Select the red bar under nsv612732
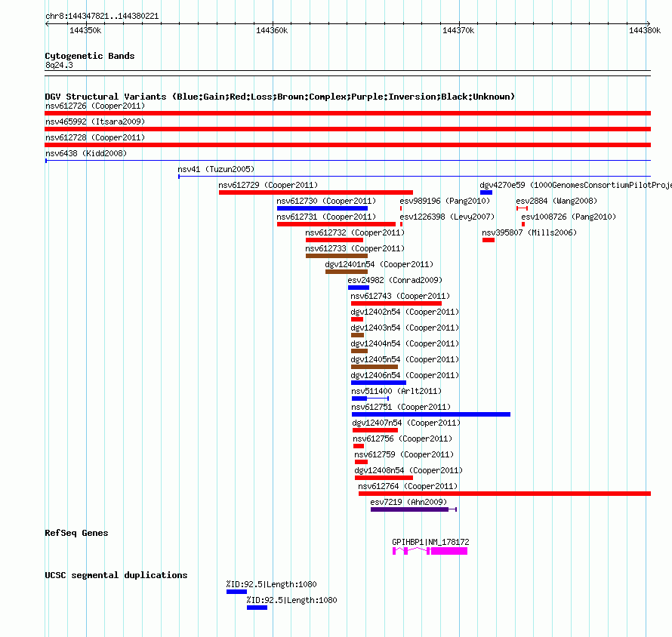Screen dimensions: 672x637 click(x=334, y=240)
